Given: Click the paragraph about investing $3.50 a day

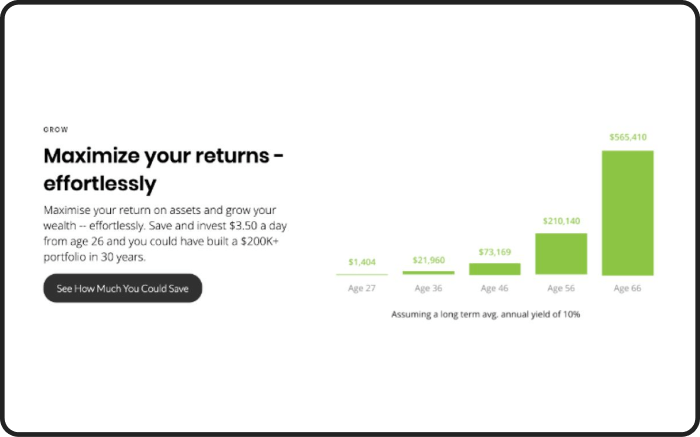Looking at the screenshot, I should tap(165, 233).
